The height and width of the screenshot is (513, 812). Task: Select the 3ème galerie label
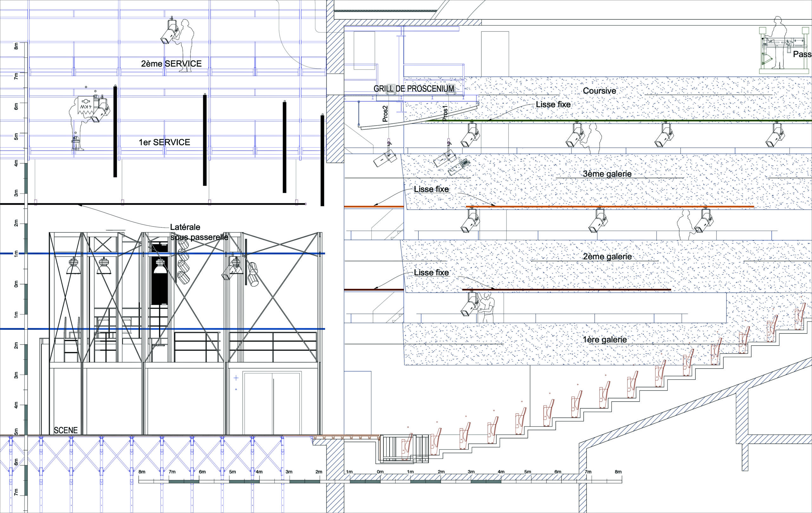point(607,174)
